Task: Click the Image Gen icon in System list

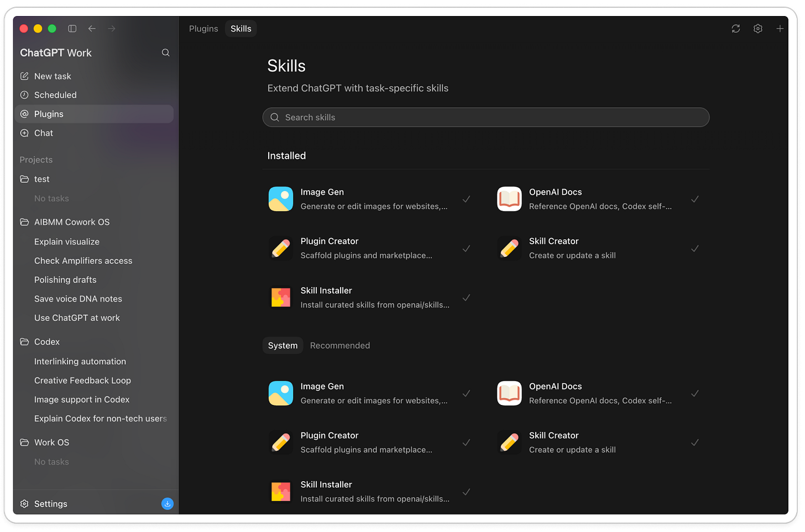Action: pyautogui.click(x=281, y=393)
